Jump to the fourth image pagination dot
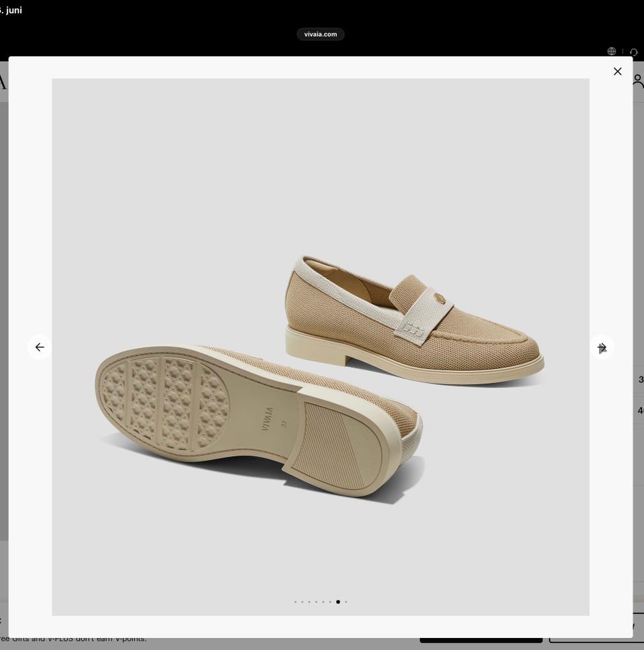Screen dimensions: 644x650 pyautogui.click(x=316, y=602)
